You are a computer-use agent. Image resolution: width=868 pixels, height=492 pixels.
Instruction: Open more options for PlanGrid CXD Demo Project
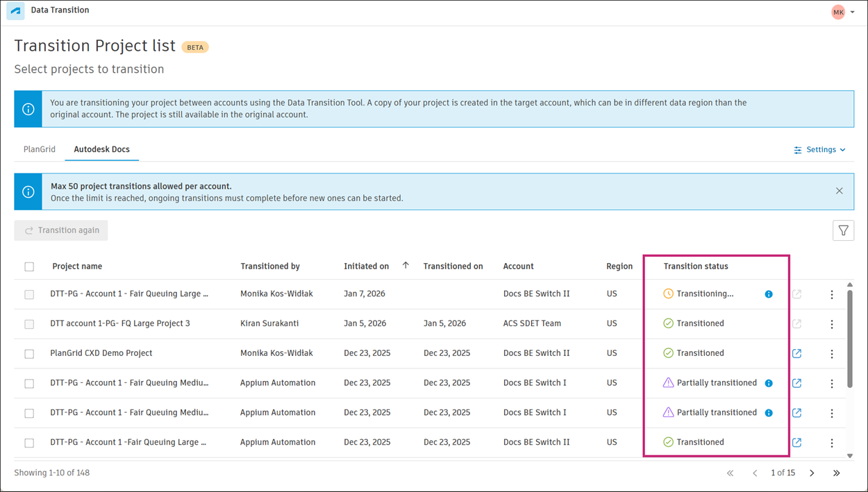coord(832,354)
